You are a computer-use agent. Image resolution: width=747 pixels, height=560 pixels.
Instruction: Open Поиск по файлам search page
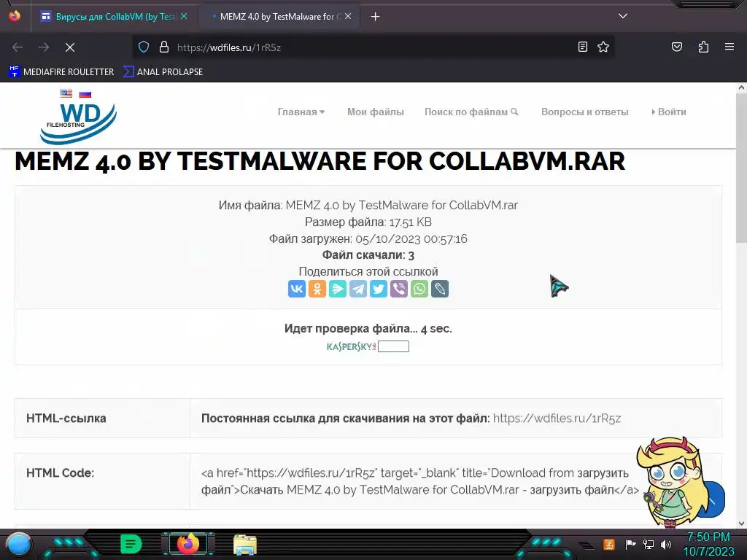click(471, 112)
